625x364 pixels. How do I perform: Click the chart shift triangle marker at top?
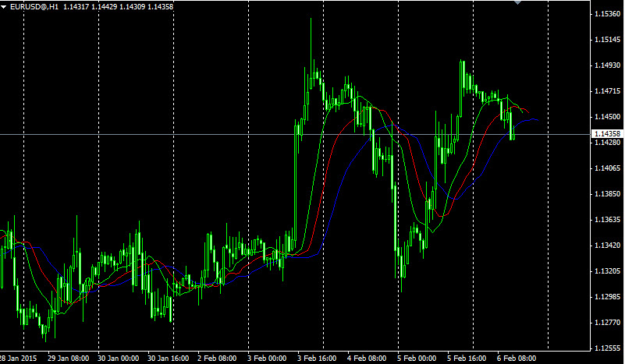tap(518, 2)
